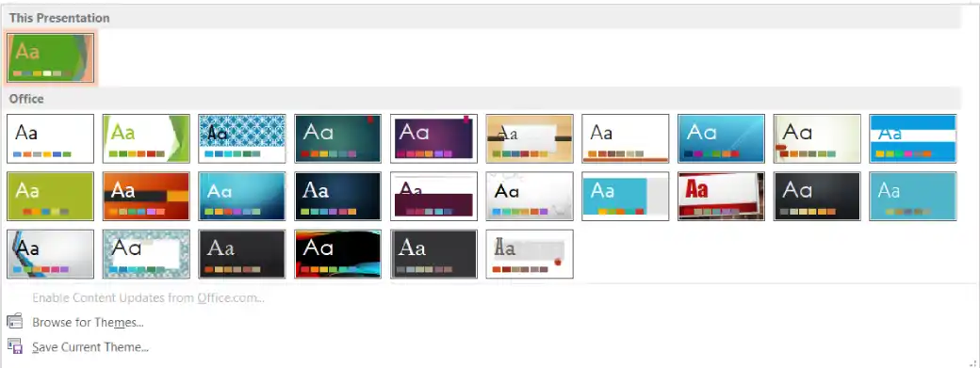Click the This Presentation section header
This screenshot has height=368, width=980.
(482, 18)
